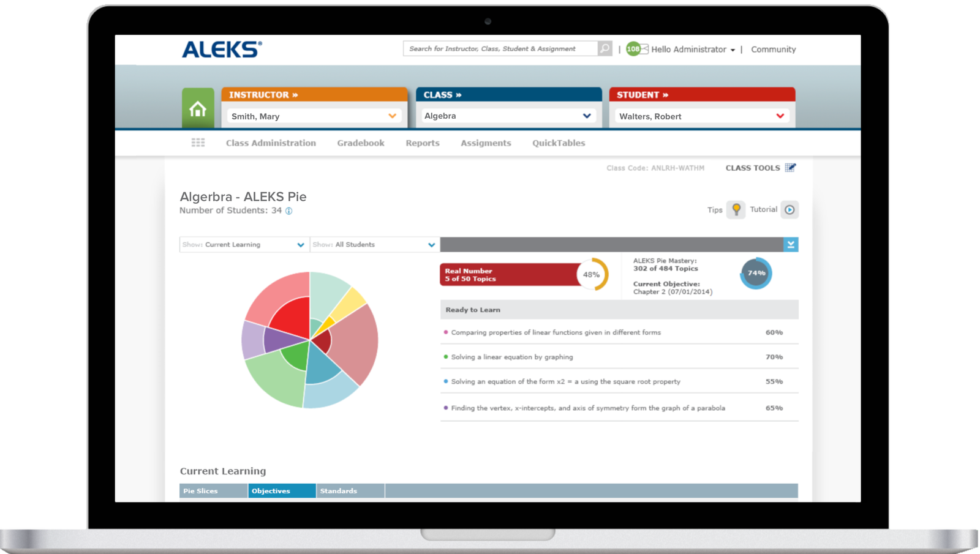Click the 'Current Learning' section heading
This screenshot has height=554, width=980.
click(223, 471)
